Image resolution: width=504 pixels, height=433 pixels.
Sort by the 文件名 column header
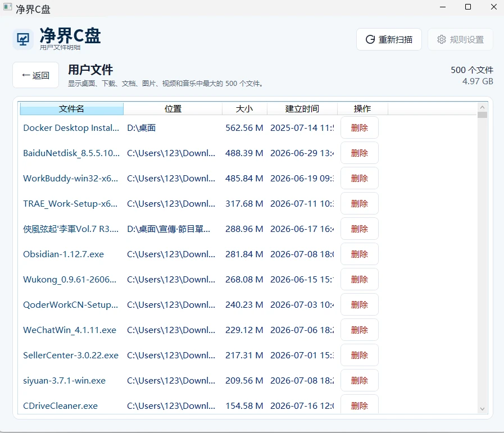click(x=71, y=108)
